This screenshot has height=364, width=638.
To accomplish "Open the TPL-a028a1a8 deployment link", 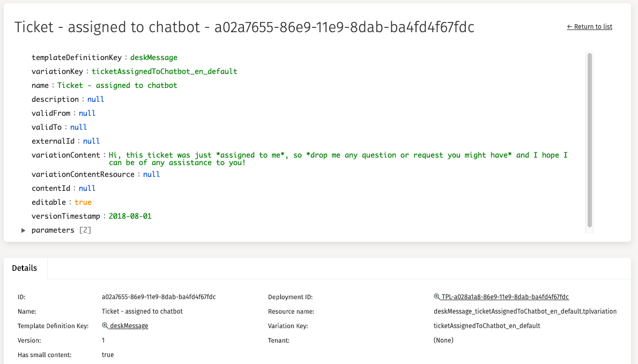I will 505,297.
